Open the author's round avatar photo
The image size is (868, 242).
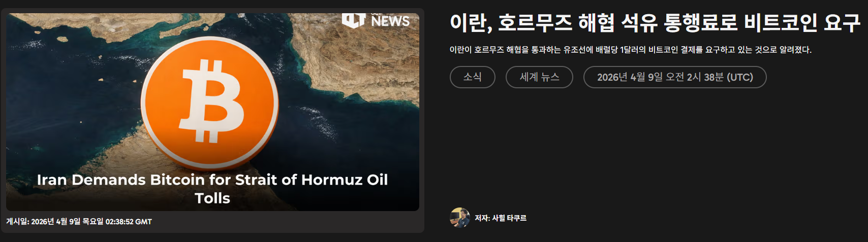[x=460, y=218]
